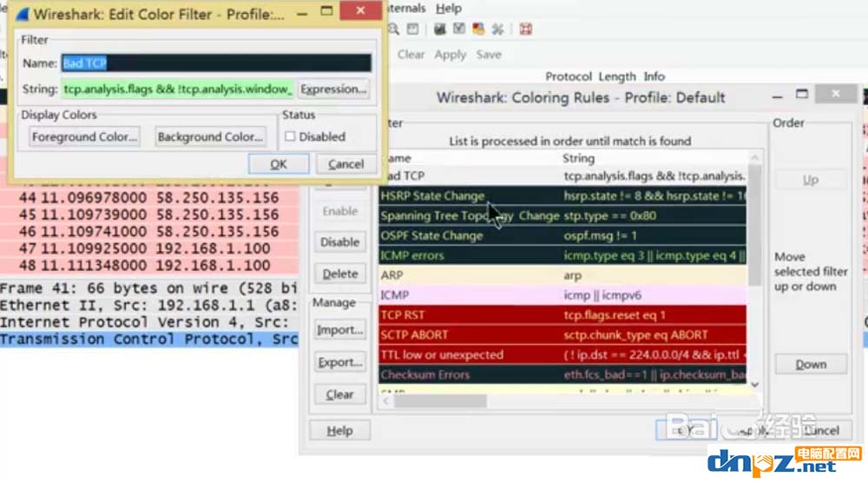
Task: Click the Length column header
Action: 616,76
